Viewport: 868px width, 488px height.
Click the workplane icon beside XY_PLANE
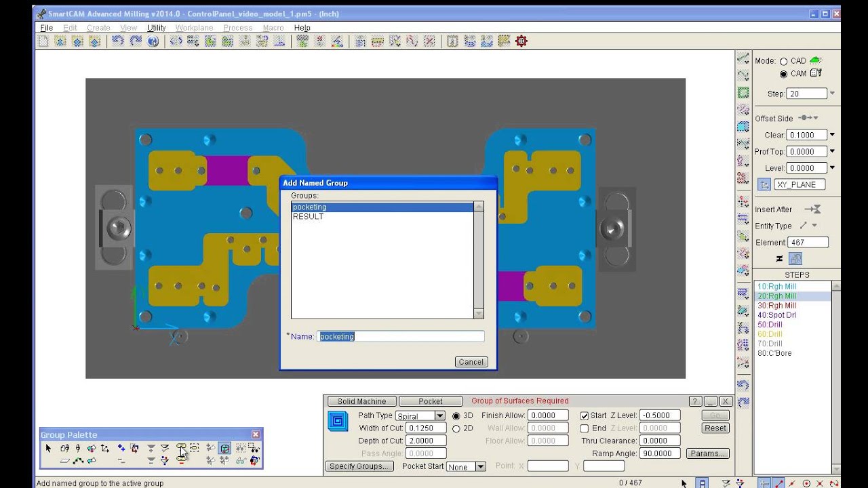(x=764, y=184)
